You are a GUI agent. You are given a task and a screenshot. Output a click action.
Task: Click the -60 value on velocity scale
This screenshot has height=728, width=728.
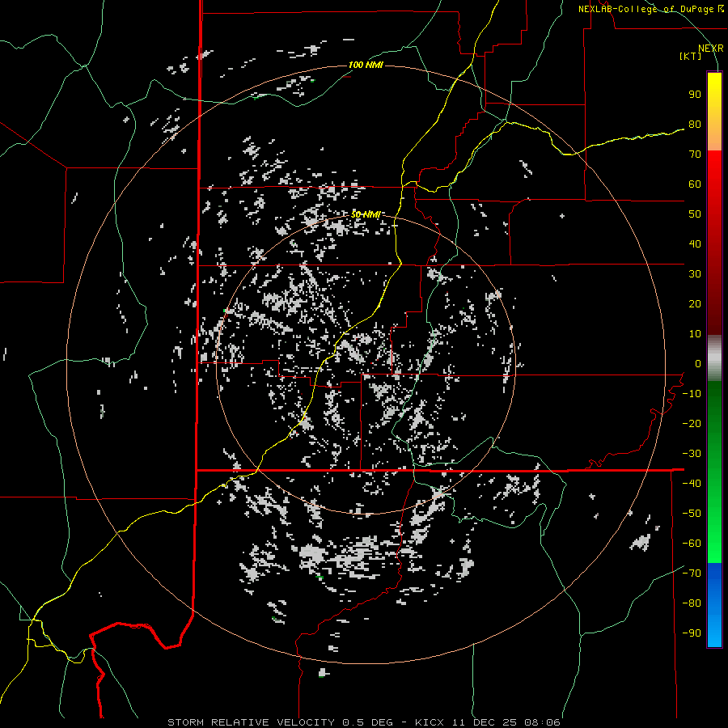point(692,544)
